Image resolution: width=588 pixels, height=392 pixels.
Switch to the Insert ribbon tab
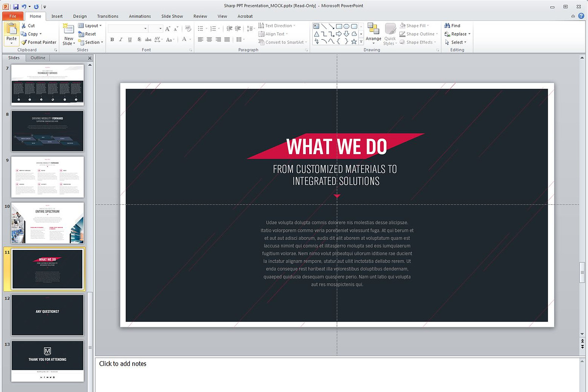[57, 16]
